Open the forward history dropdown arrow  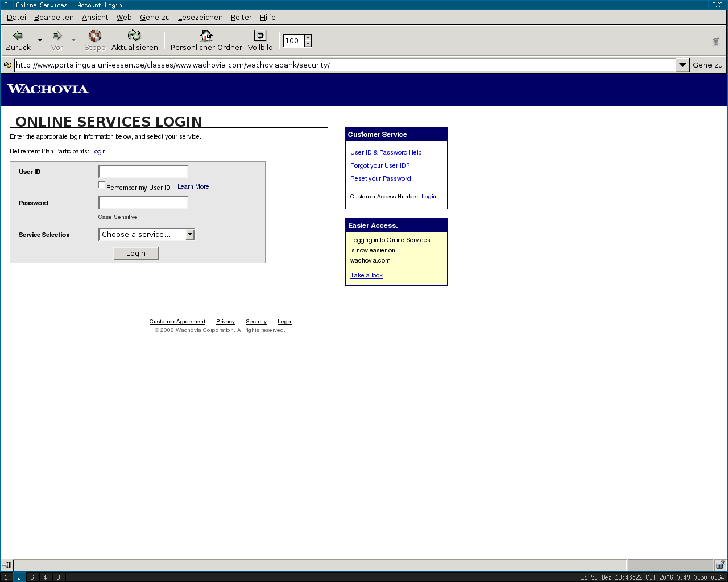[x=73, y=40]
